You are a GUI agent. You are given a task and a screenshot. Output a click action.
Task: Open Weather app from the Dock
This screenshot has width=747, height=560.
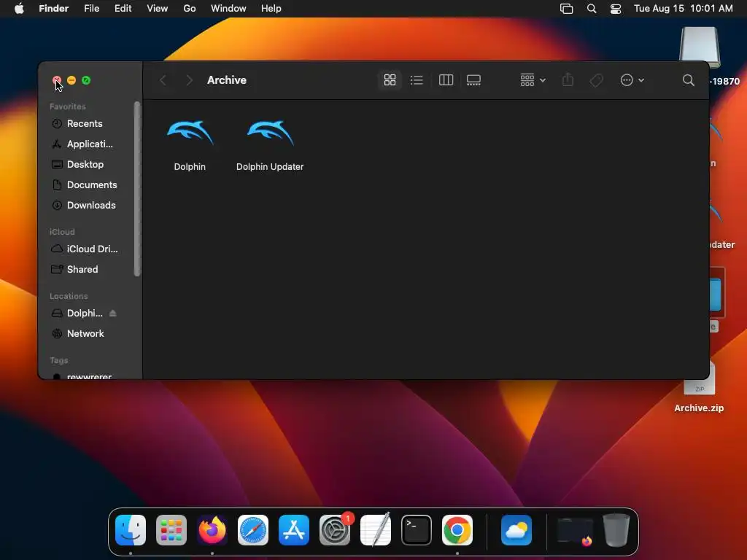[516, 530]
